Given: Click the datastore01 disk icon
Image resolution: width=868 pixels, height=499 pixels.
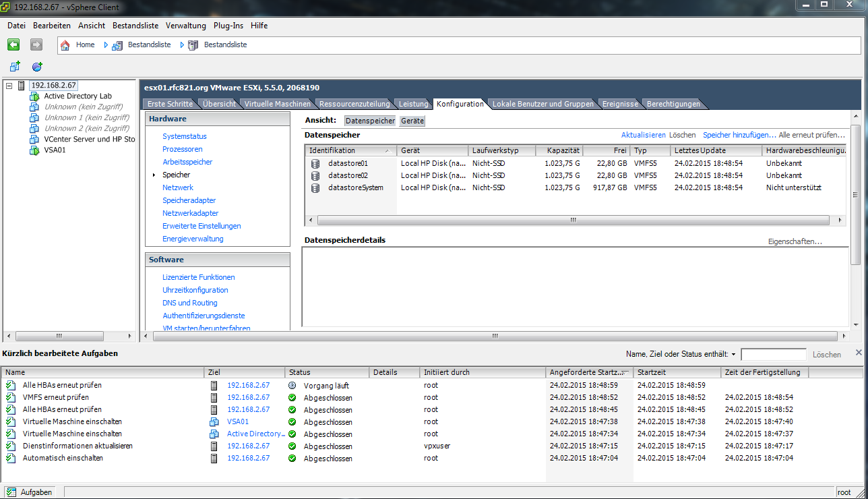Looking at the screenshot, I should (315, 163).
